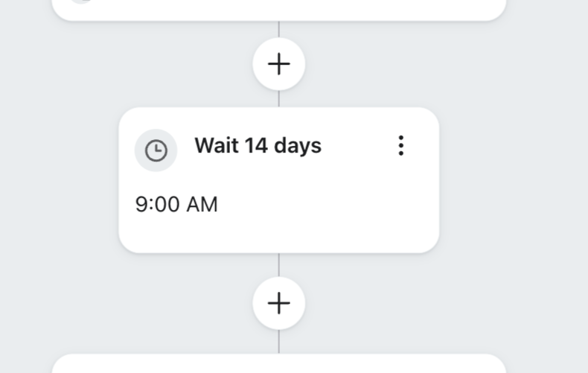Open the Wait 14 days three-dot menu

click(400, 146)
